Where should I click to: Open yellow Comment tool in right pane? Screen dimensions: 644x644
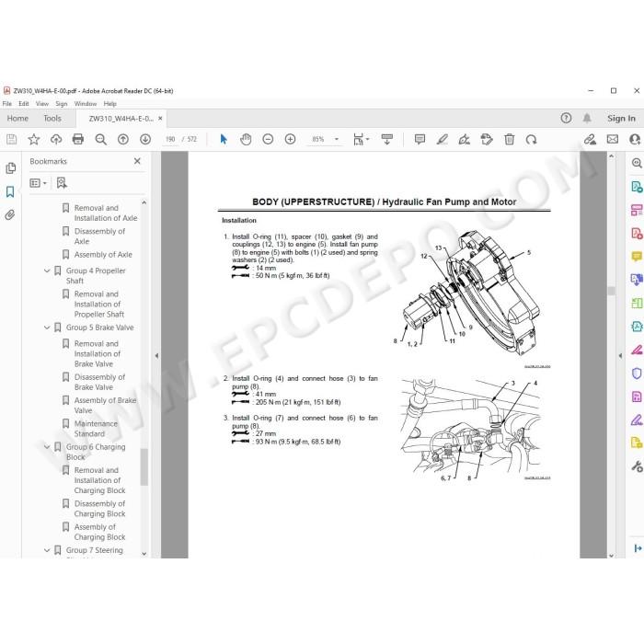[637, 257]
